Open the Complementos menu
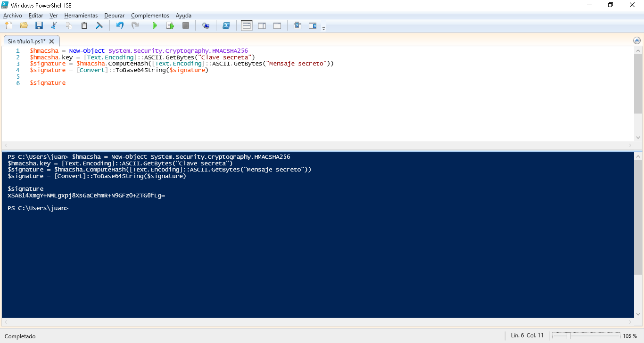Image resolution: width=644 pixels, height=343 pixels. pyautogui.click(x=150, y=16)
